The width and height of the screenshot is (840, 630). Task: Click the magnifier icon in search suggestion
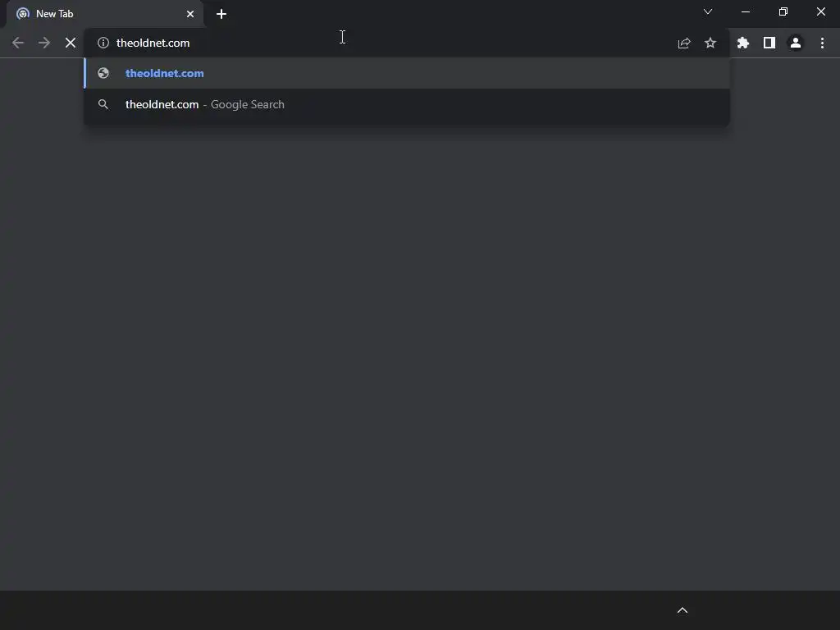pos(103,104)
